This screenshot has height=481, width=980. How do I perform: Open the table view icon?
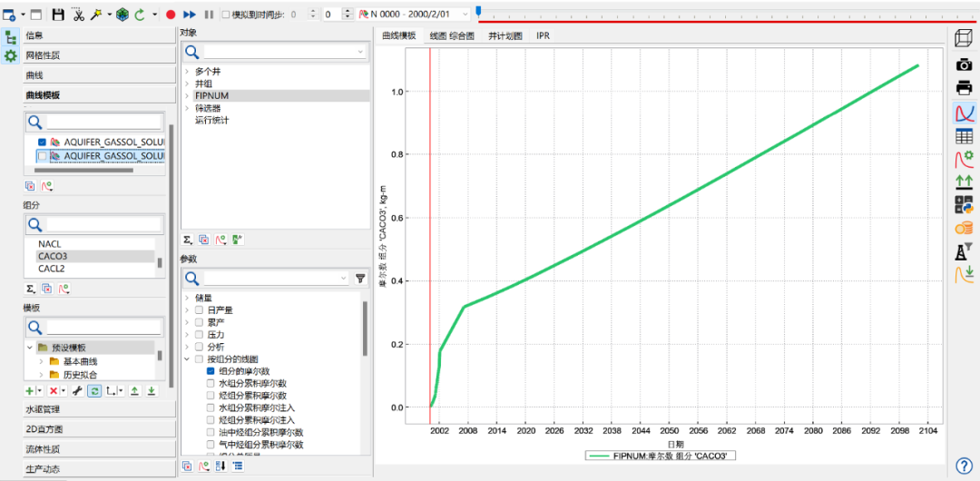click(x=964, y=136)
